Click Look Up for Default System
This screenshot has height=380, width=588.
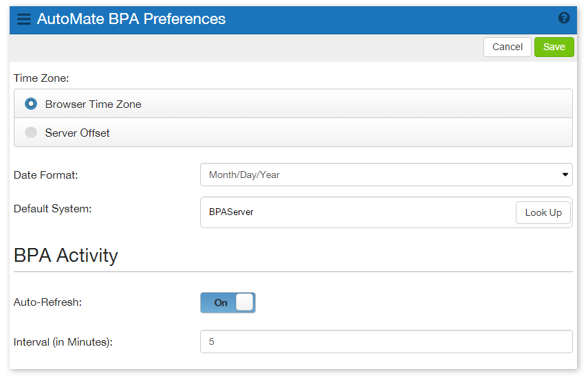point(543,212)
